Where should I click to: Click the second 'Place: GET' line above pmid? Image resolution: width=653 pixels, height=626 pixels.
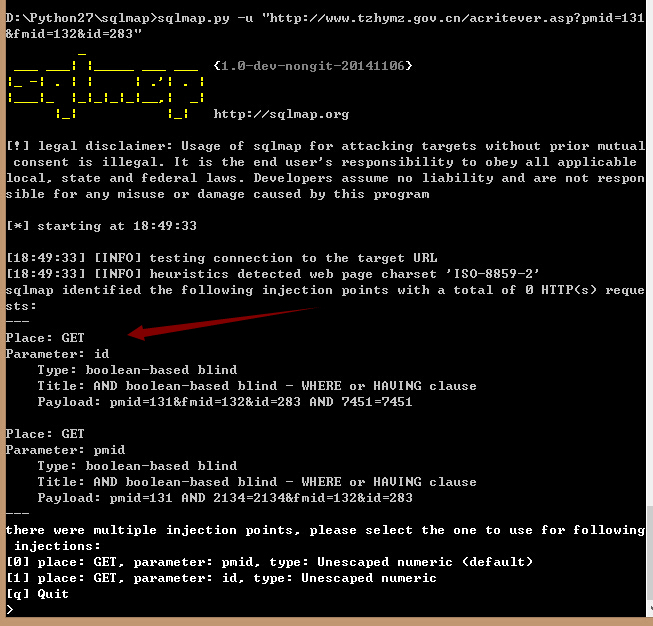pos(45,434)
